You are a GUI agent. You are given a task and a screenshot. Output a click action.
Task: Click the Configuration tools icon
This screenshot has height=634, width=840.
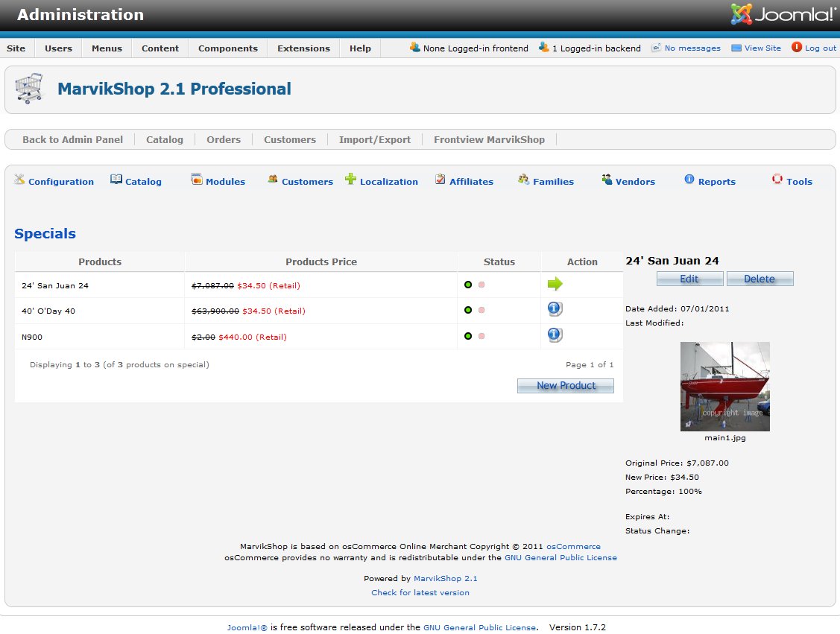[x=20, y=180]
